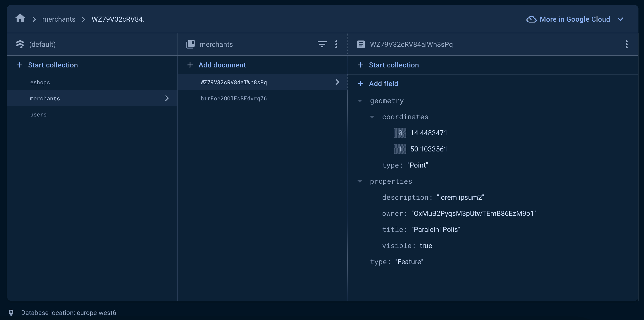The width and height of the screenshot is (644, 320).
Task: Click the collection icon next to merchants header
Action: coord(191,44)
